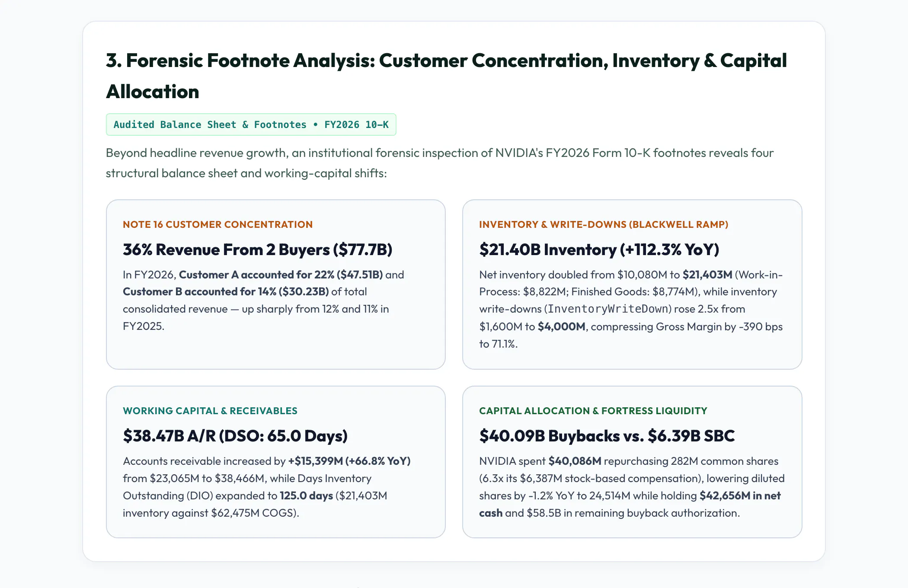Image resolution: width=908 pixels, height=588 pixels.
Task: Click the +$15,399M (+66.8% YoY) figure
Action: pos(349,461)
